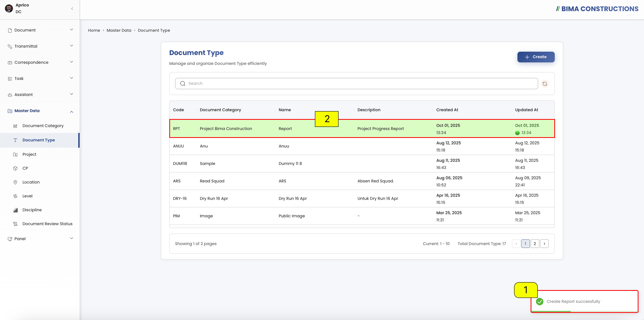Screen dimensions: 644x320
Task: Click the magnifier icon in search
Action: coord(183,84)
